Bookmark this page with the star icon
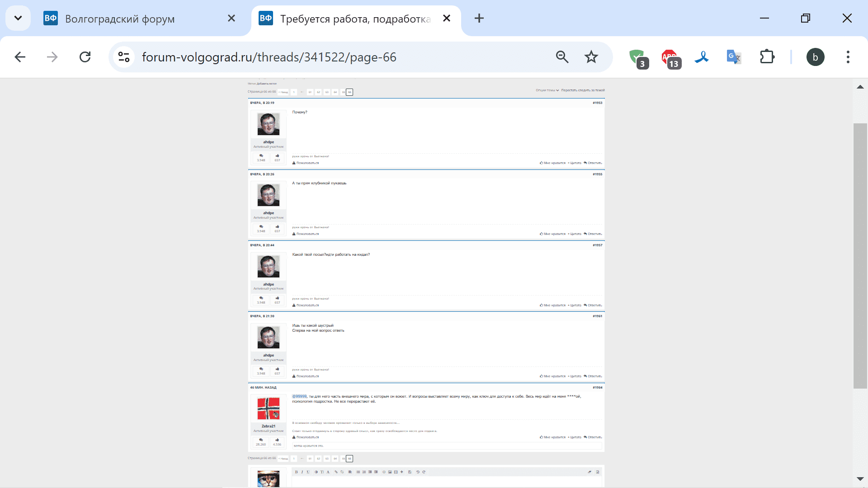868x488 pixels. click(591, 57)
